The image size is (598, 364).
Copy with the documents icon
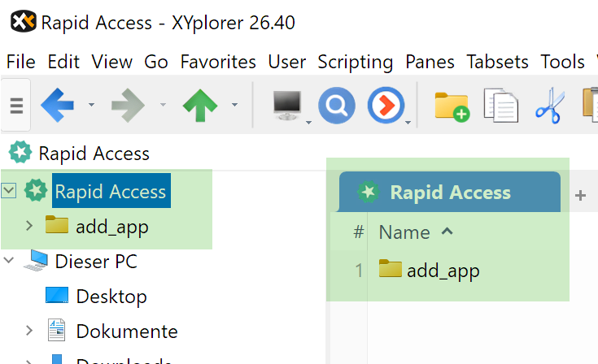click(500, 106)
